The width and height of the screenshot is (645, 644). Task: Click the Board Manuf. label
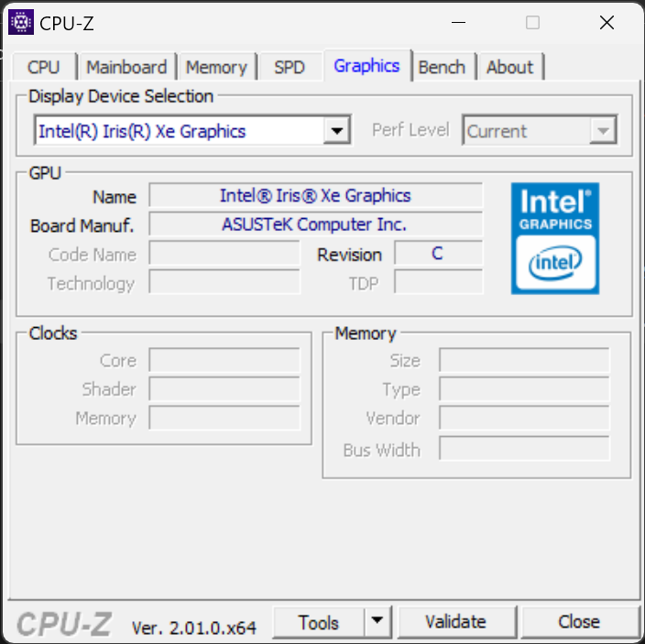pyautogui.click(x=82, y=225)
